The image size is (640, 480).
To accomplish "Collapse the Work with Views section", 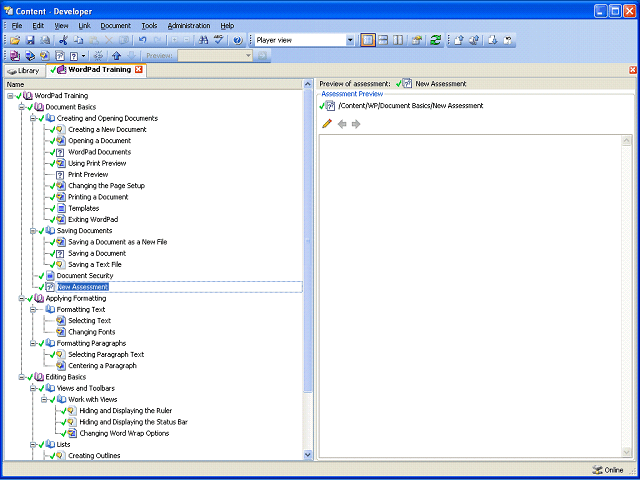I will [x=44, y=400].
